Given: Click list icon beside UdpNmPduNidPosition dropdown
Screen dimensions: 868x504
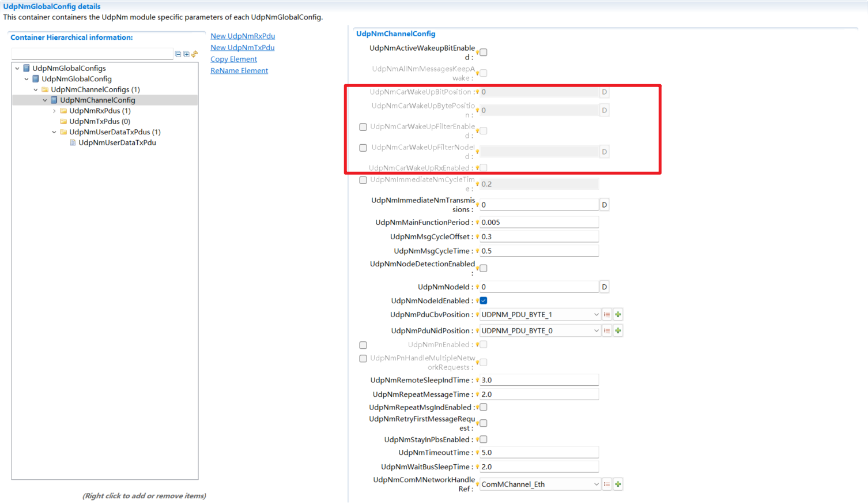Looking at the screenshot, I should coord(607,331).
